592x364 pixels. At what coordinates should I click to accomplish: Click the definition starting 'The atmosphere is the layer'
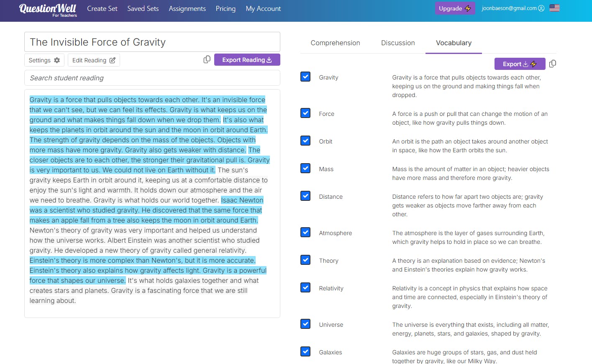click(x=468, y=237)
